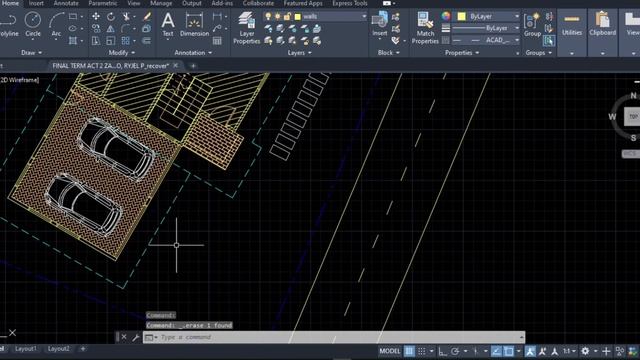Image resolution: width=640 pixels, height=360 pixels.
Task: Close the FINAL TERM ACT 2 drawing tab
Action: click(x=176, y=65)
